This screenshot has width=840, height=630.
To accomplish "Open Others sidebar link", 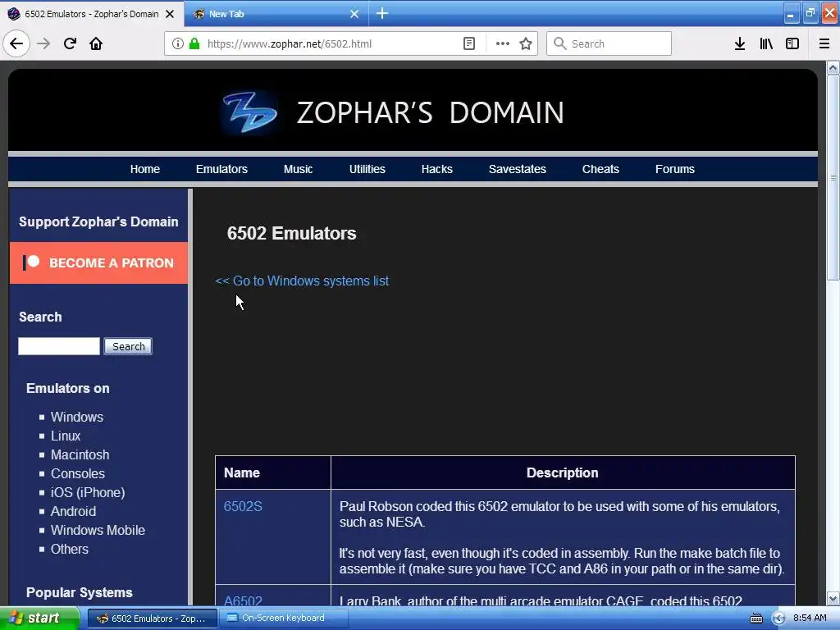I will pyautogui.click(x=70, y=549).
